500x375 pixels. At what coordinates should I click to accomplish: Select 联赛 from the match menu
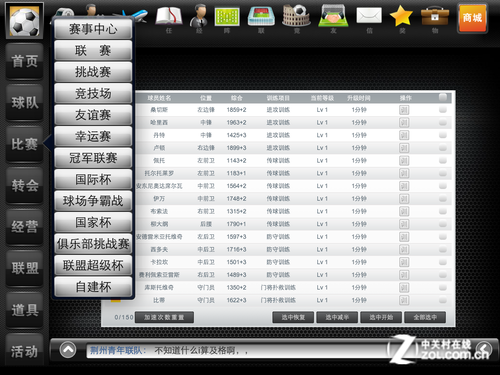93,51
